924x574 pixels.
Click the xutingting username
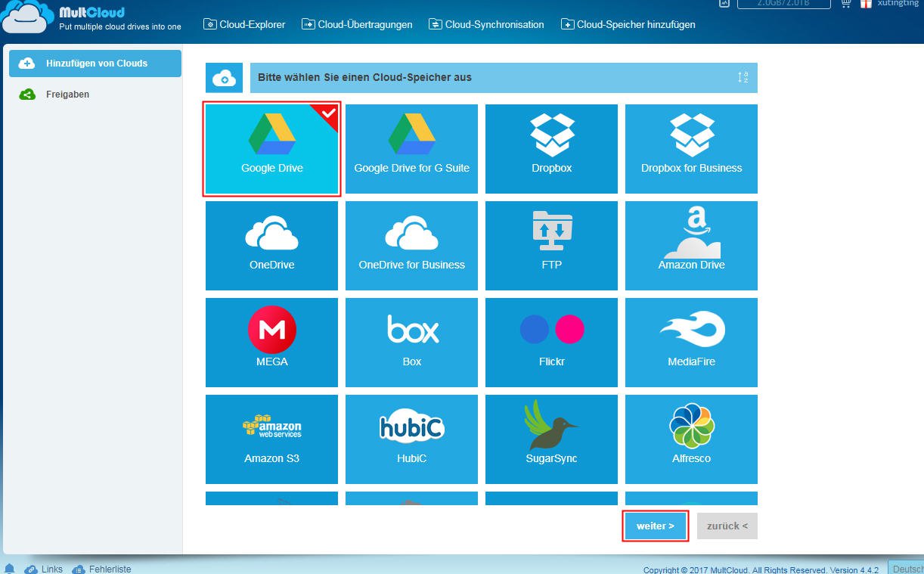(898, 3)
